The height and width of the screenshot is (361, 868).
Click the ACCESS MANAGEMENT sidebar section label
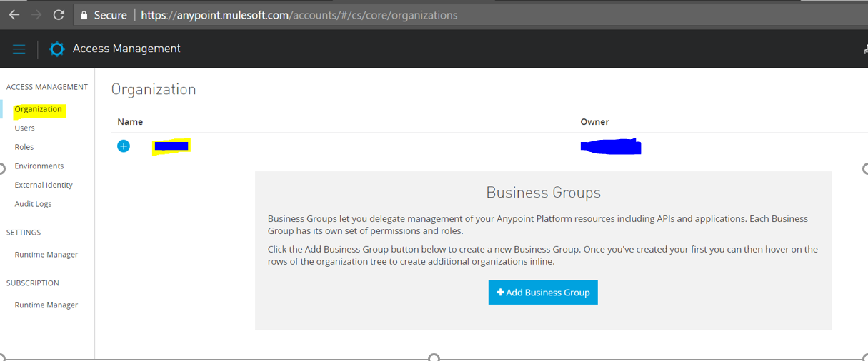coord(47,87)
